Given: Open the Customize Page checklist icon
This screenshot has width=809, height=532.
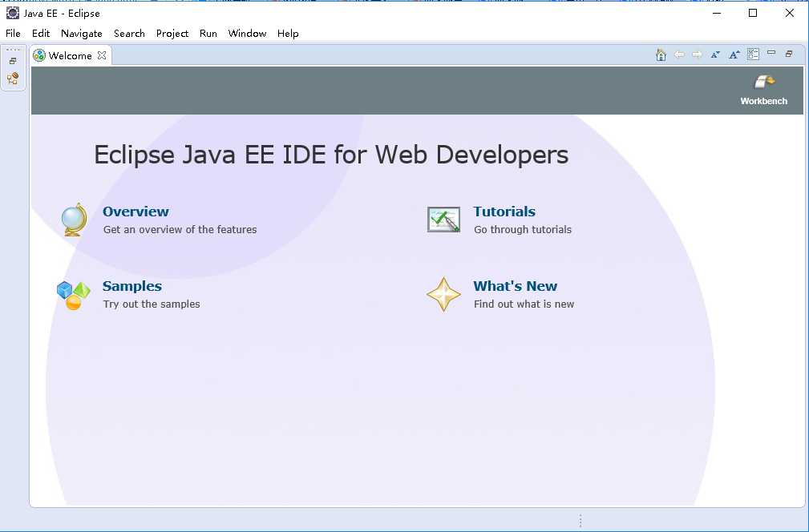Looking at the screenshot, I should pos(753,54).
